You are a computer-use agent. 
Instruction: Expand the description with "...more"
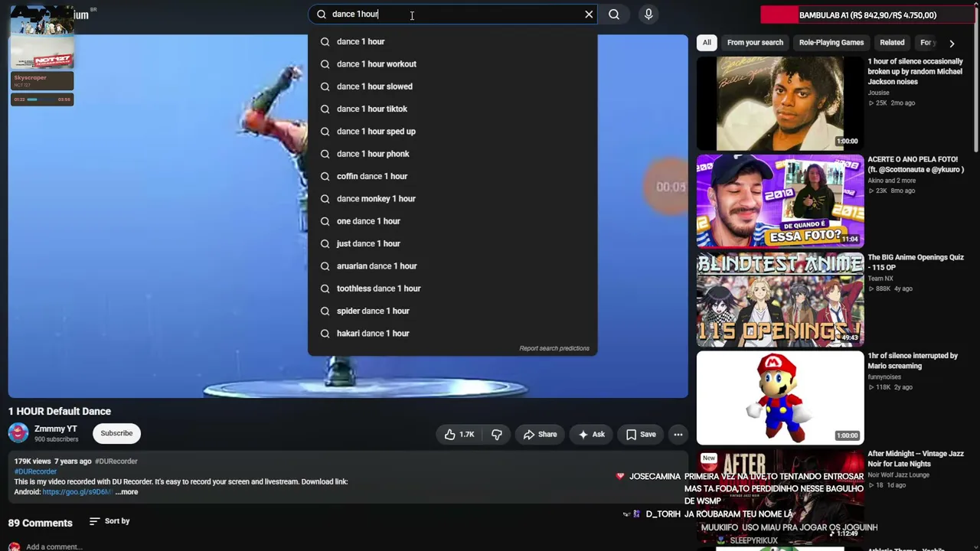pyautogui.click(x=126, y=492)
